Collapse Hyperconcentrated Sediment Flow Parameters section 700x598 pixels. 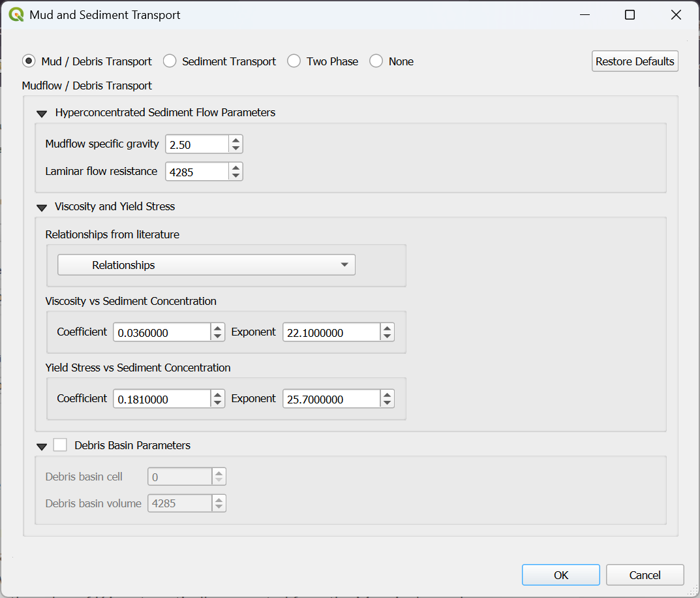[42, 114]
